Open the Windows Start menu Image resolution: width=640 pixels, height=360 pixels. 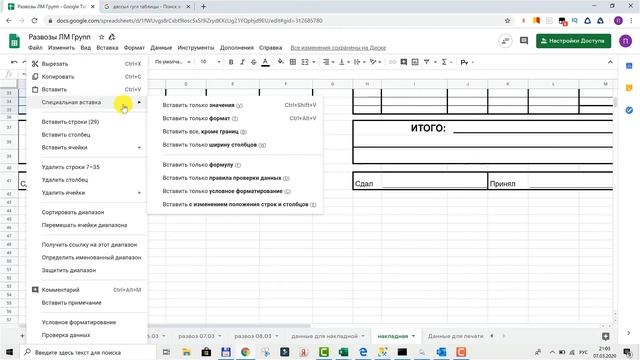[x=9, y=352]
